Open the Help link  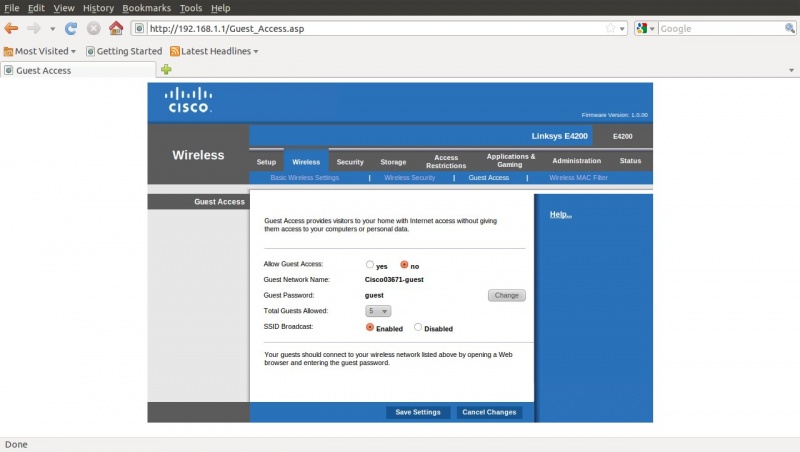pyautogui.click(x=561, y=214)
